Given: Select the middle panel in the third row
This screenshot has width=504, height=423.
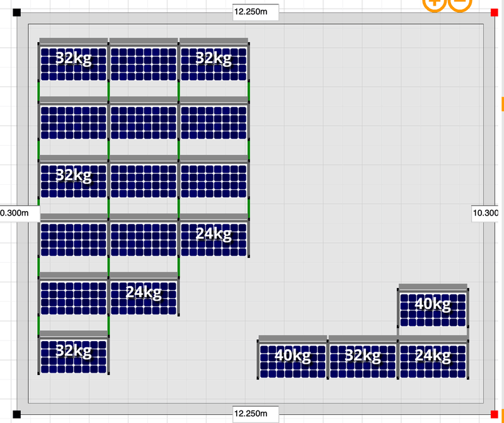Looking at the screenshot, I should 144,181.
